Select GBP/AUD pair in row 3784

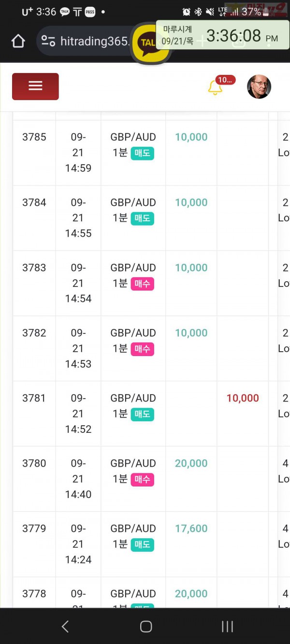133,202
